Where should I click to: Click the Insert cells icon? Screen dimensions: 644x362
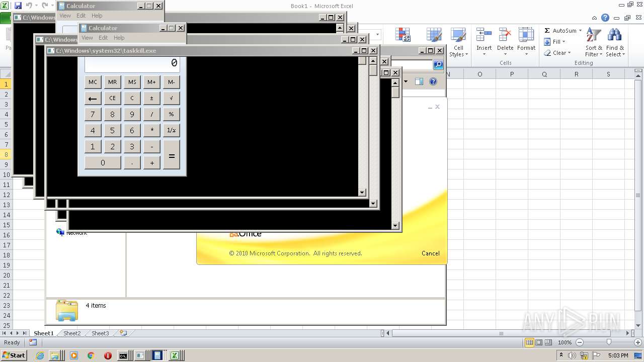[x=484, y=35]
